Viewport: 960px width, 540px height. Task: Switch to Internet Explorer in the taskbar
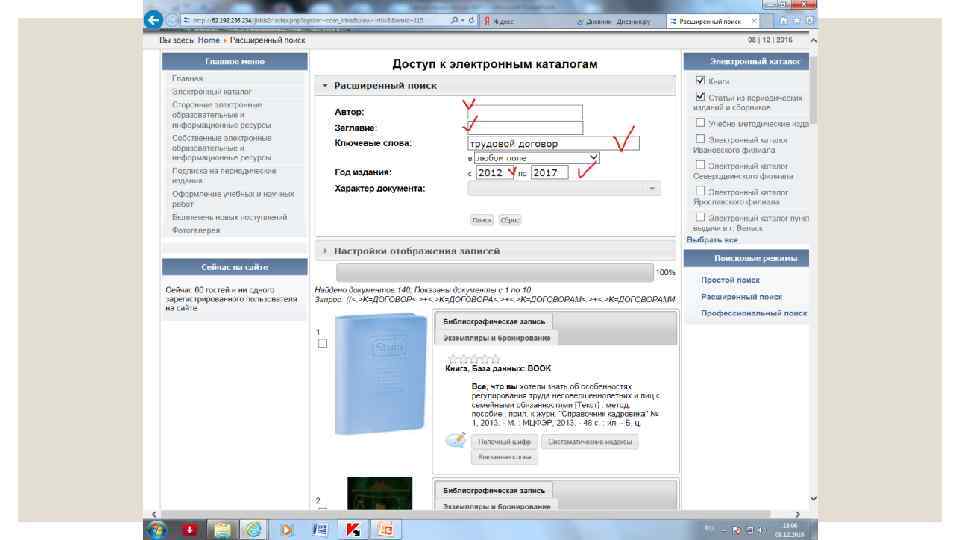tap(253, 530)
